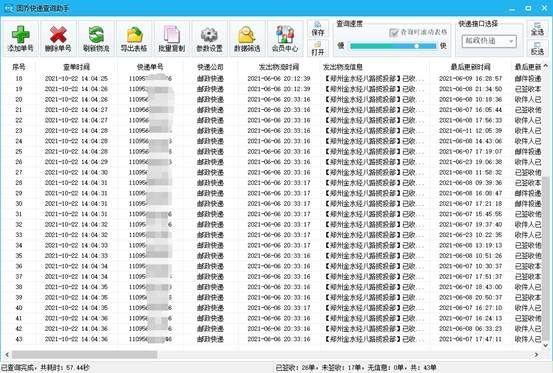Click the horizontal scrollbar right arrow

pyautogui.click(x=536, y=354)
